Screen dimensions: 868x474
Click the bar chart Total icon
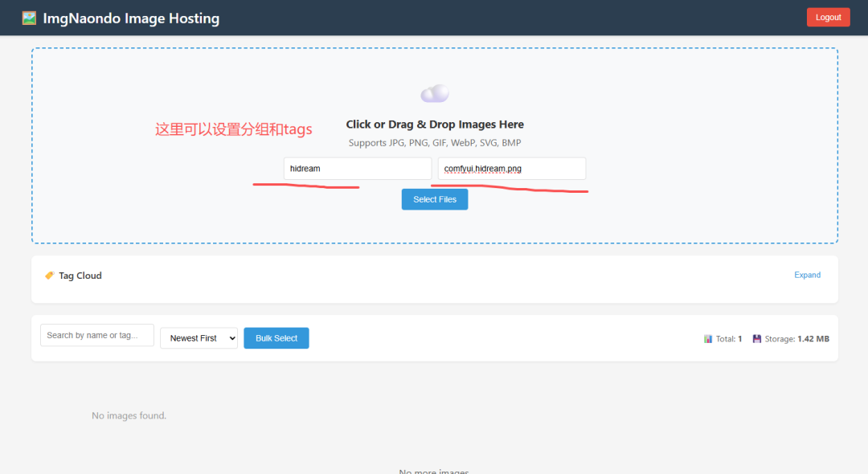point(708,339)
